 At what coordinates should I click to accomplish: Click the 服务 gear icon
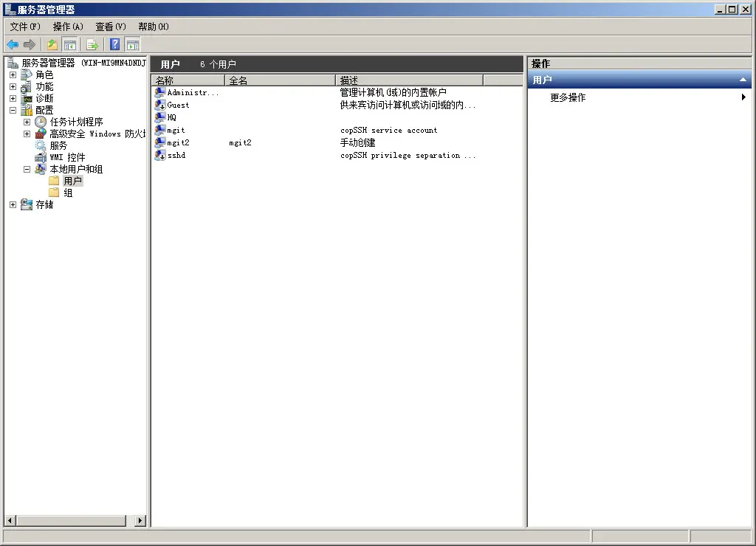pyautogui.click(x=41, y=145)
